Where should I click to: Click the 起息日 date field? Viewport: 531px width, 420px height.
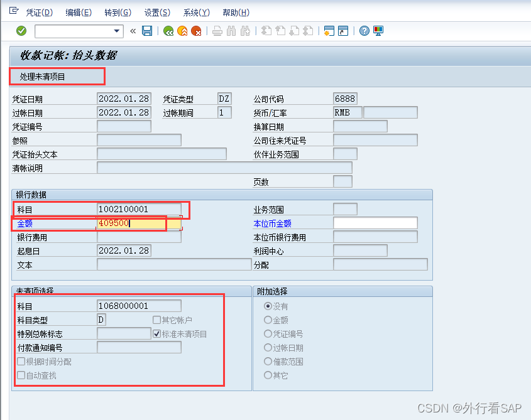point(124,250)
